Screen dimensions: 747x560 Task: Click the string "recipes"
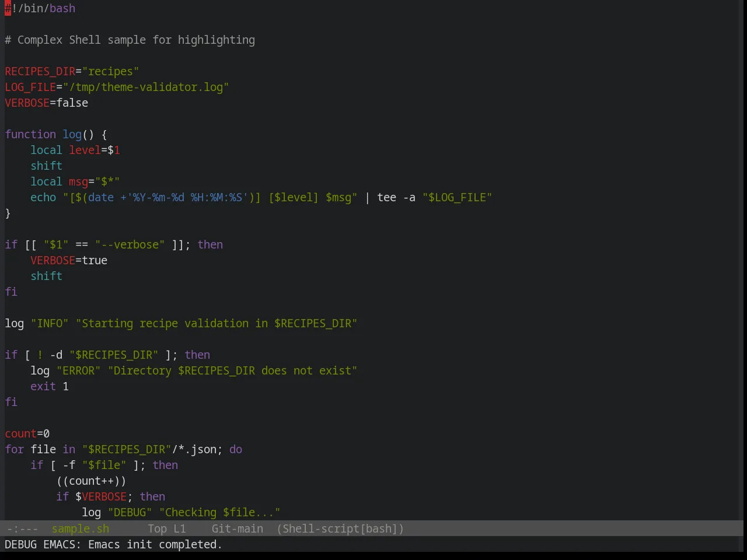[110, 71]
